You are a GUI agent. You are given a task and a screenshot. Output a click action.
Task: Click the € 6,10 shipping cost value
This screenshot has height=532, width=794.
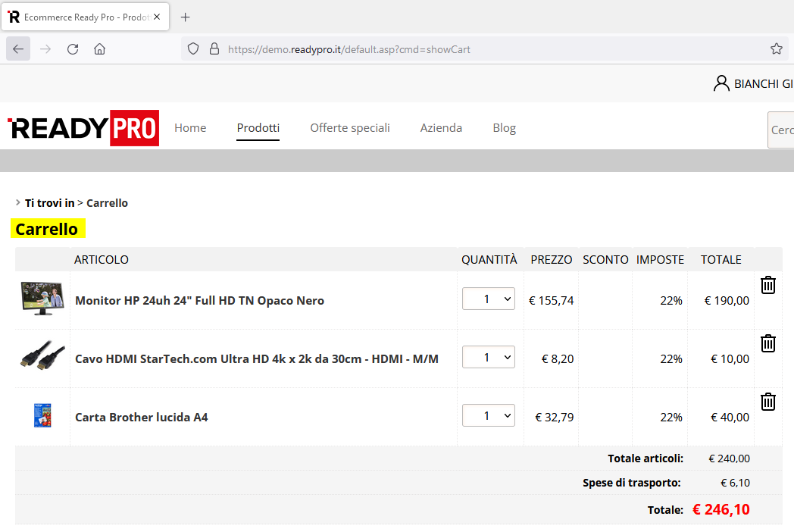point(735,483)
